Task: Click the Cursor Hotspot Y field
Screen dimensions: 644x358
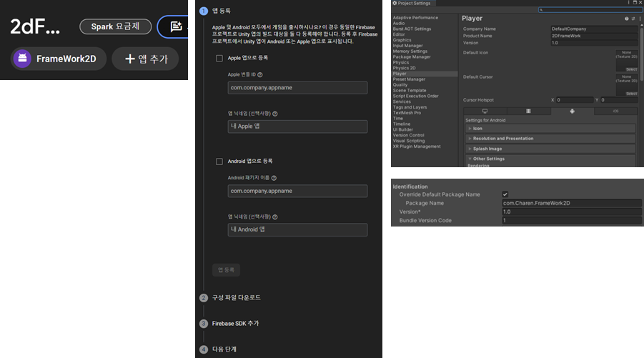Action: coord(619,100)
